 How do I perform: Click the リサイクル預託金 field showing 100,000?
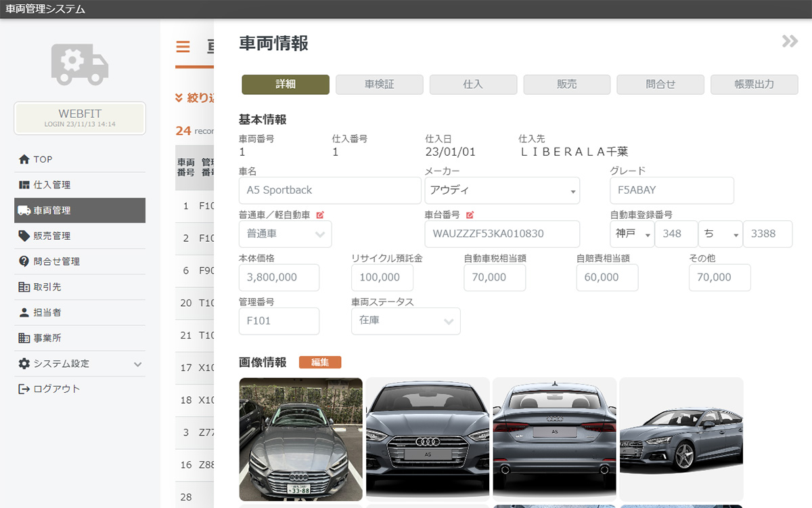382,278
